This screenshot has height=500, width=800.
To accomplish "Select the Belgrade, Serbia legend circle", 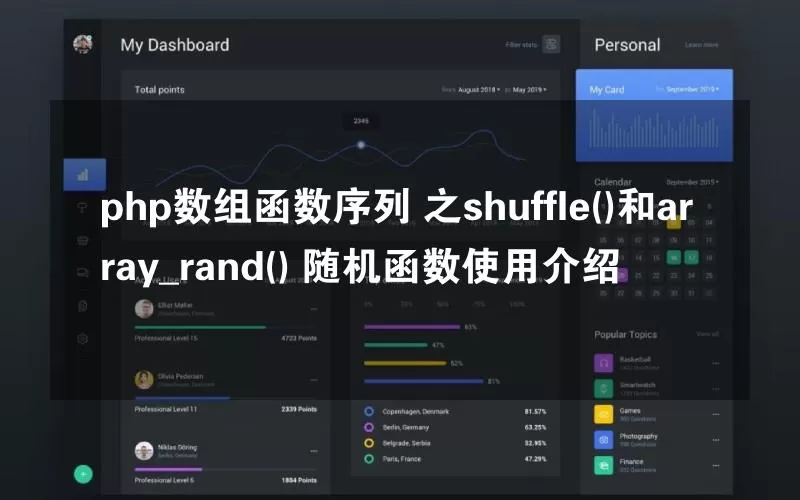I will click(x=369, y=443).
